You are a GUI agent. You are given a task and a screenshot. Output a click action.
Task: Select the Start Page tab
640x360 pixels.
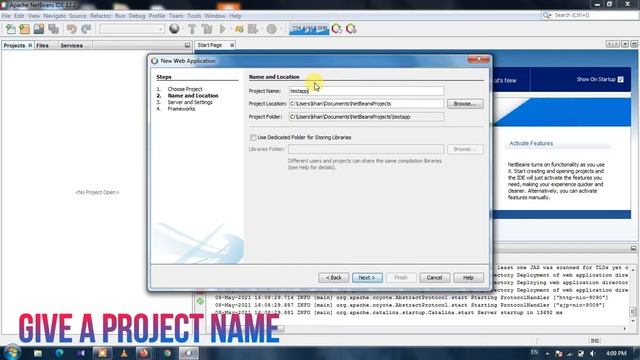coord(210,45)
